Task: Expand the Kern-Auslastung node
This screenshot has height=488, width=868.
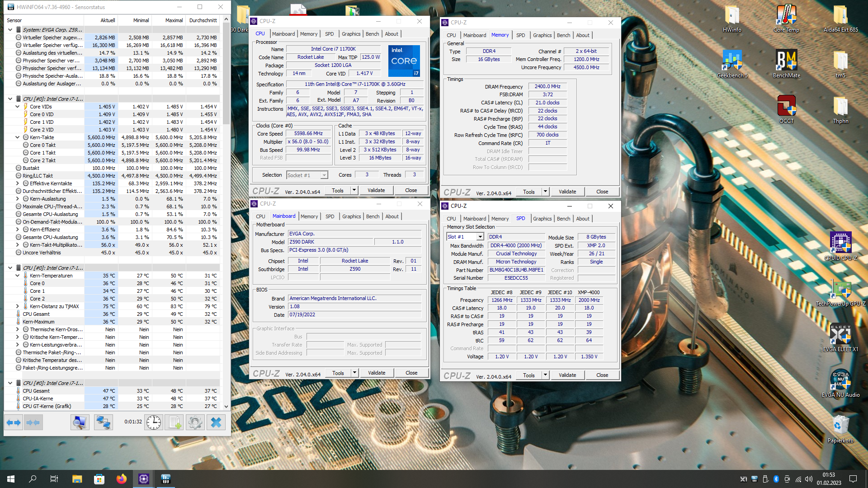Action: [18, 199]
